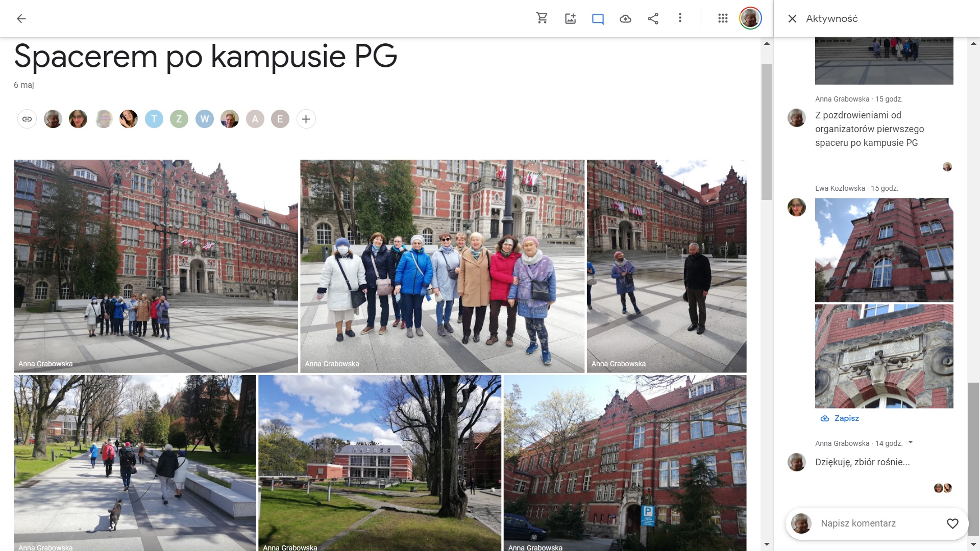Viewport: 980px width, 551px height.
Task: Click the Zapisz save link
Action: (846, 418)
